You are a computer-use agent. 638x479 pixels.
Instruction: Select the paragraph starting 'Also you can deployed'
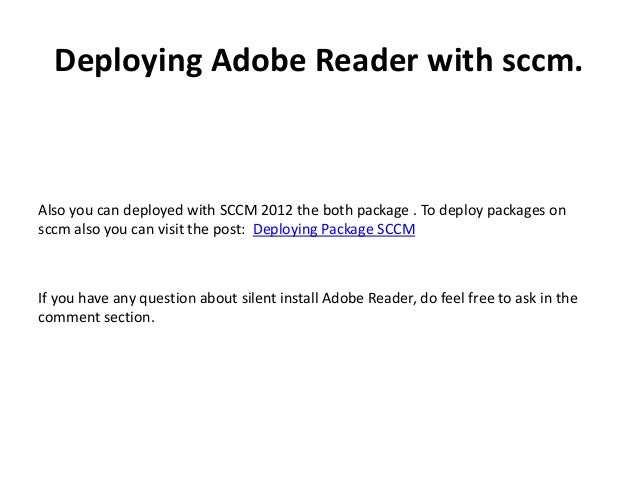(x=302, y=220)
